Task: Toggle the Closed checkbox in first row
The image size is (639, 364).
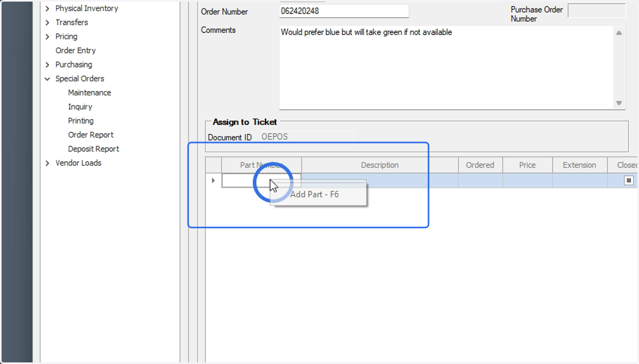Action: click(x=629, y=180)
